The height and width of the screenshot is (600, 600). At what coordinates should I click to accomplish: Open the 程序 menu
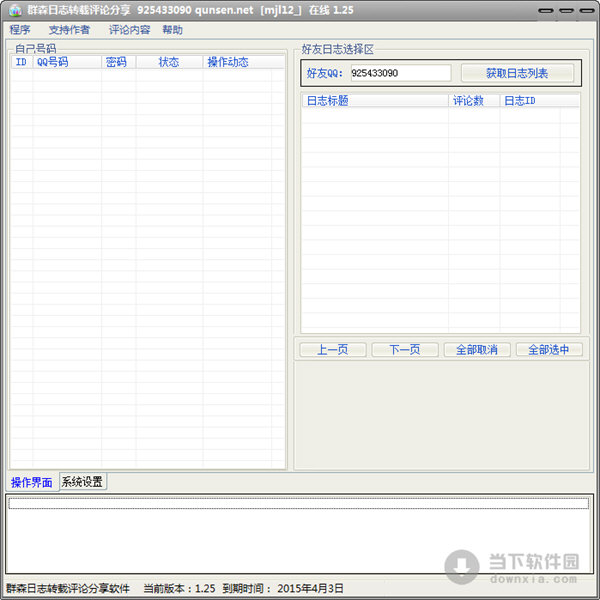pyautogui.click(x=20, y=30)
